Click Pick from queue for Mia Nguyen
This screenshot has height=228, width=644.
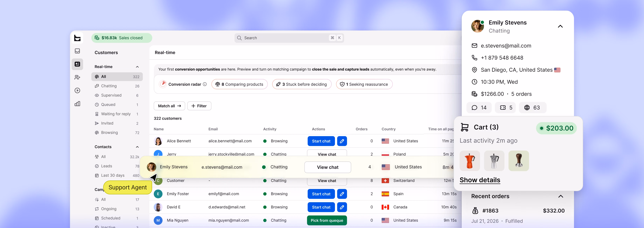pos(327,220)
